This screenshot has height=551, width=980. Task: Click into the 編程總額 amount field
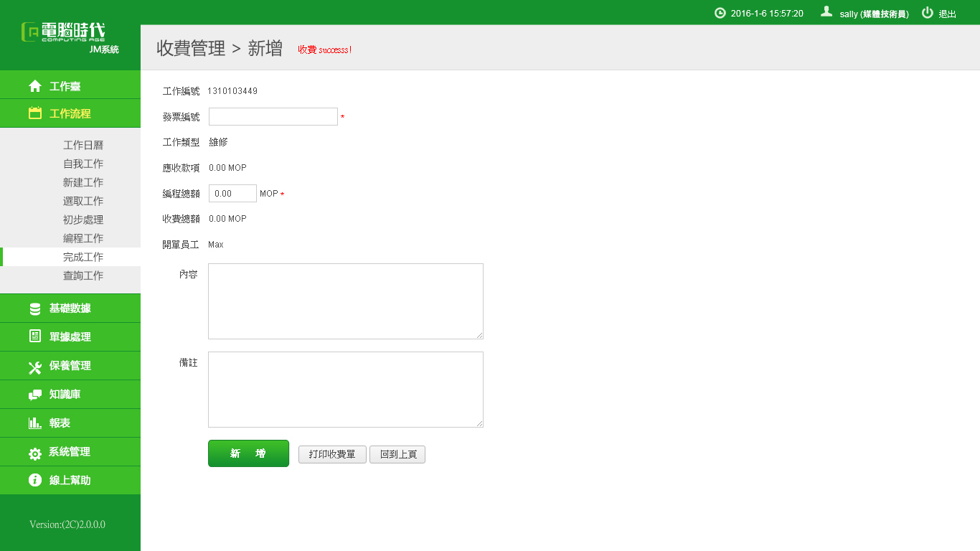point(232,194)
